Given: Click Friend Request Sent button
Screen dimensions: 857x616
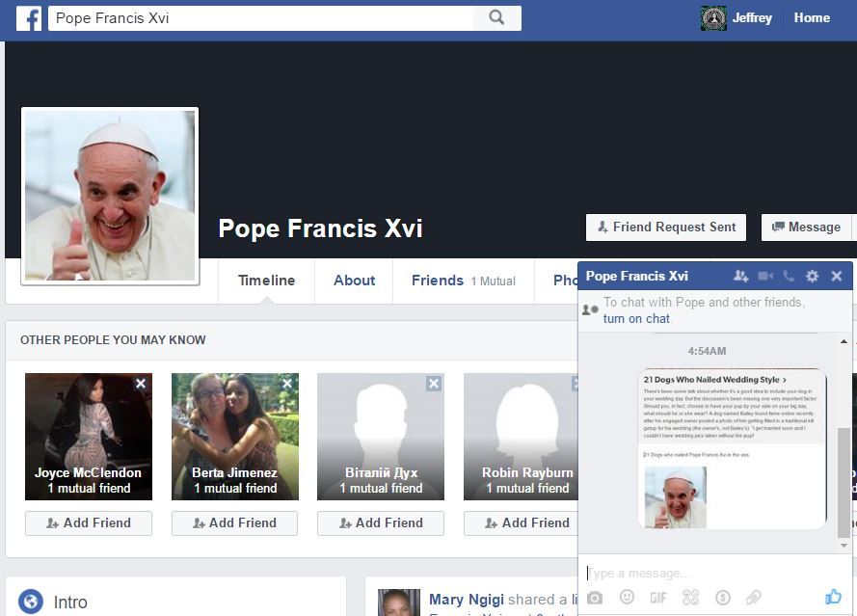Looking at the screenshot, I should coord(666,228).
